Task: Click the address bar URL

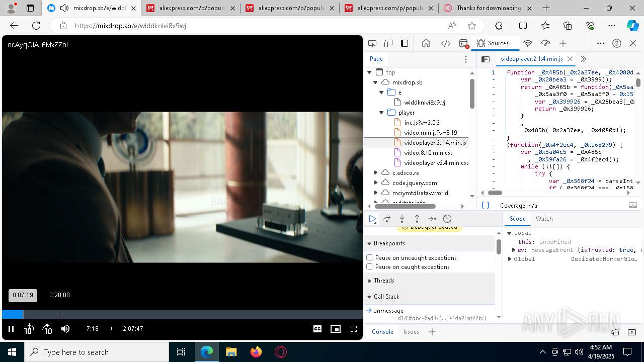Action: point(130,26)
